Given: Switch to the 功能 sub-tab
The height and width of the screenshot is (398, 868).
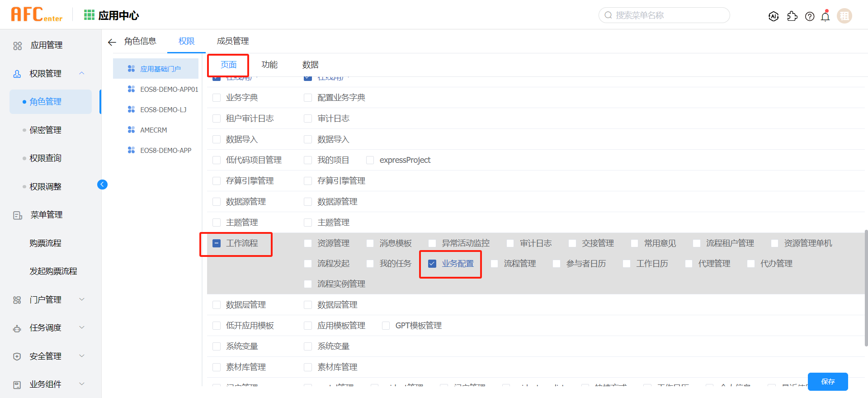Looking at the screenshot, I should (269, 65).
